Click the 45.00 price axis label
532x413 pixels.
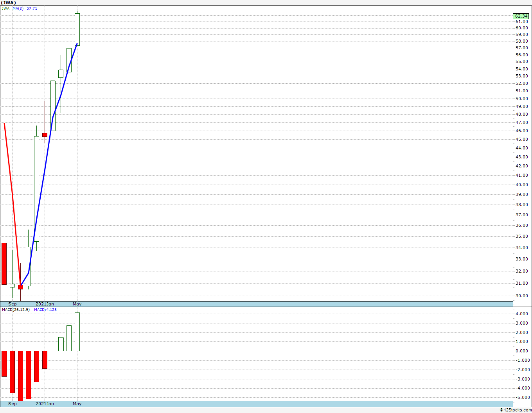click(521, 139)
